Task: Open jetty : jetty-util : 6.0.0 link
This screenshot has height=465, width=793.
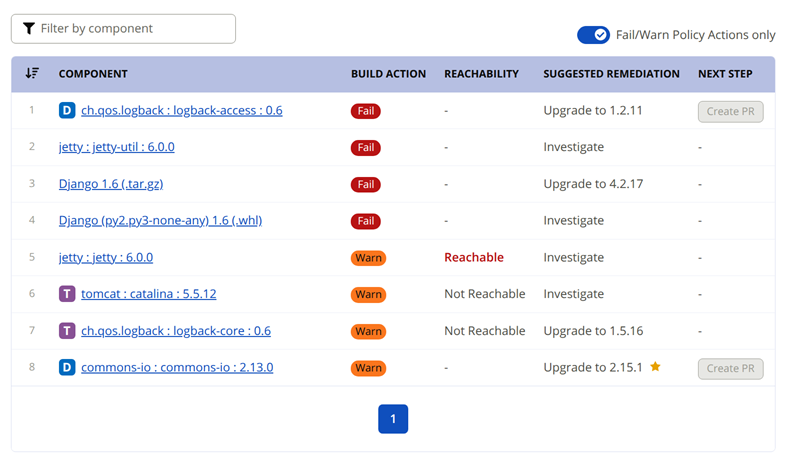Action: tap(116, 147)
